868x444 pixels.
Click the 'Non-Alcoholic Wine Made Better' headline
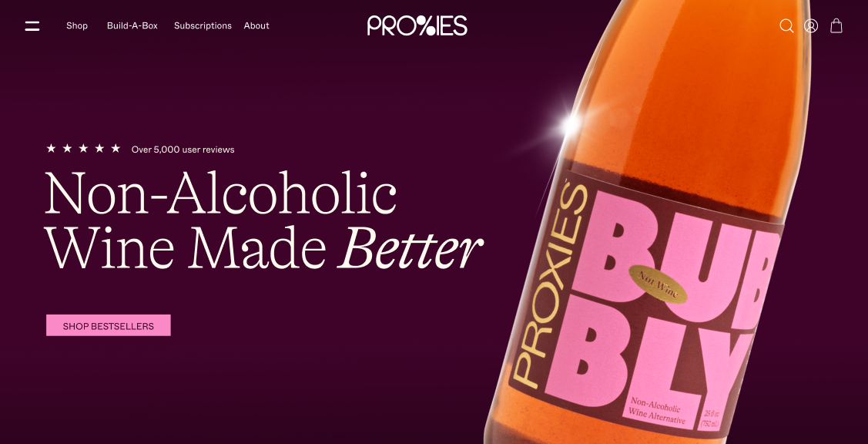[263, 220]
